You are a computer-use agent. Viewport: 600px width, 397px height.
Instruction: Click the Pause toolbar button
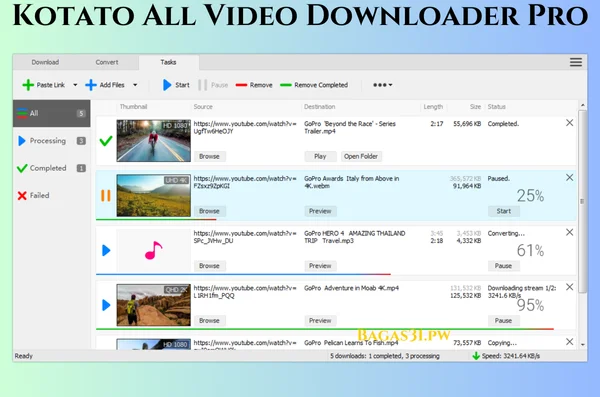pyautogui.click(x=213, y=85)
